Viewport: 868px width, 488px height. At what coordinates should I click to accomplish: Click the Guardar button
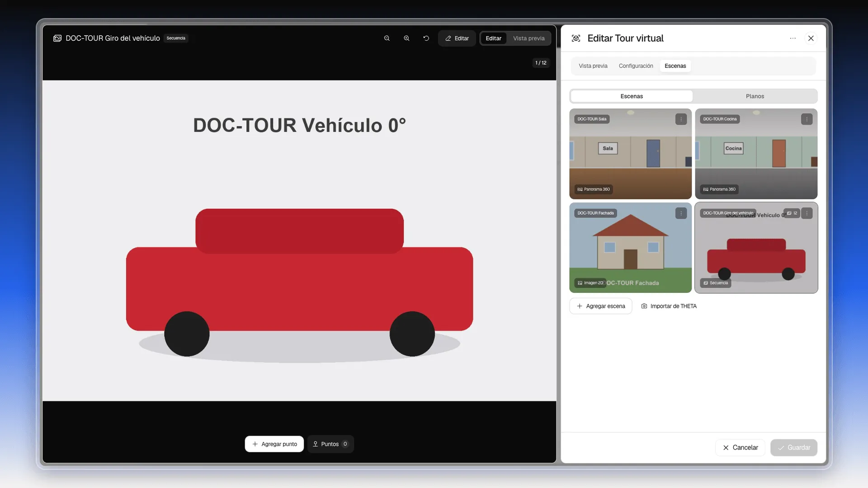click(794, 447)
